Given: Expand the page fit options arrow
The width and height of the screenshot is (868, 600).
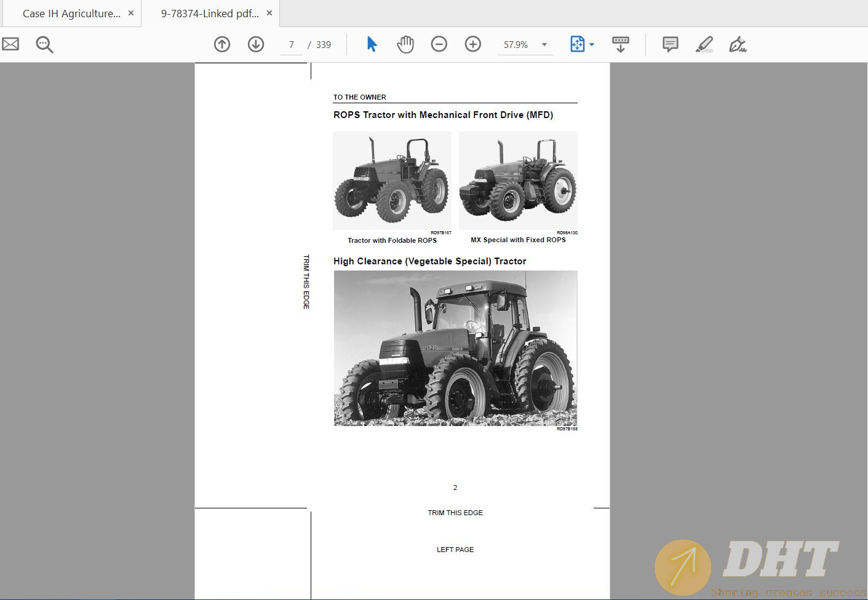Looking at the screenshot, I should (x=592, y=44).
